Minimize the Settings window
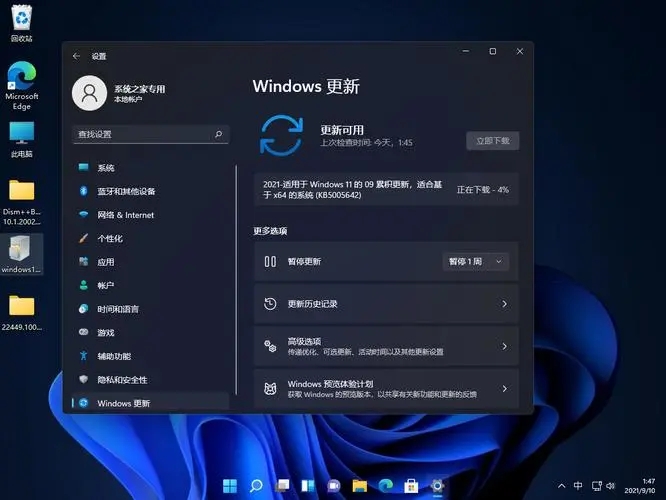 point(466,51)
